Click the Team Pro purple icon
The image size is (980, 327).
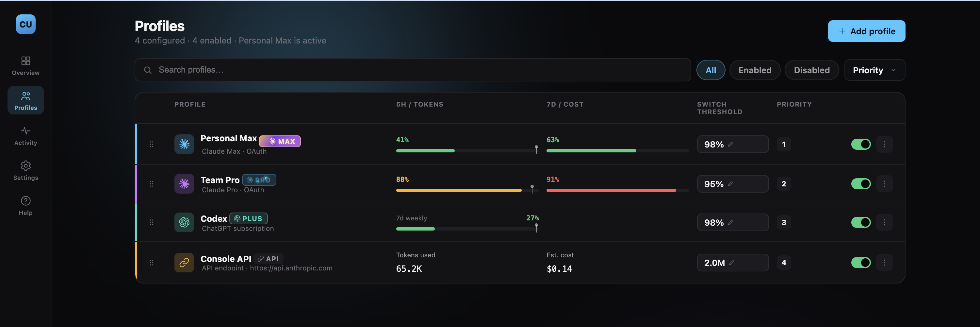click(184, 184)
